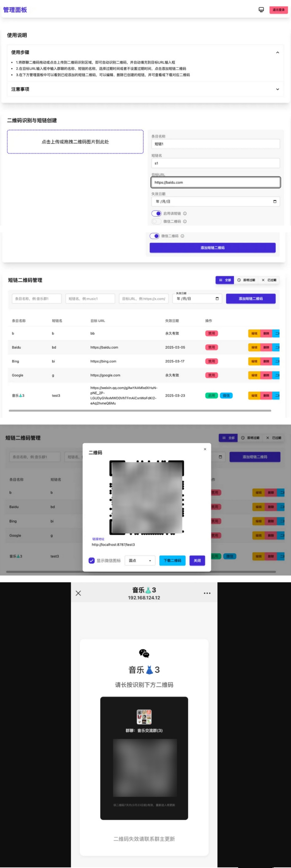This screenshot has width=291, height=868.
Task: Click the 禁用 status badge for Google
Action: 212,375
